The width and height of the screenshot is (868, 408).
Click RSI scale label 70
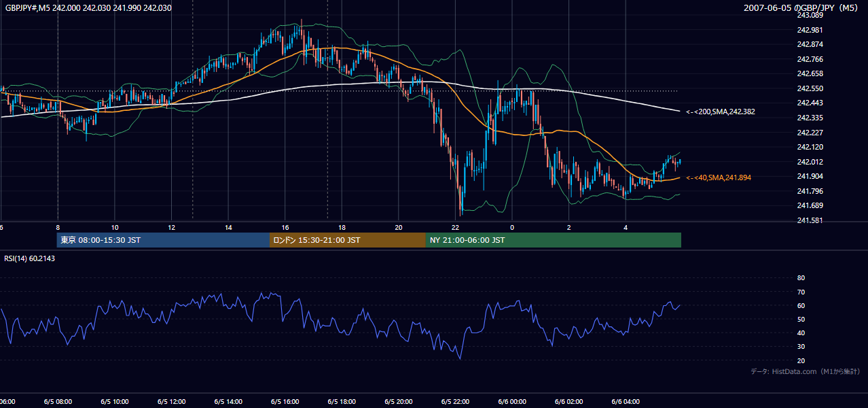point(801,292)
